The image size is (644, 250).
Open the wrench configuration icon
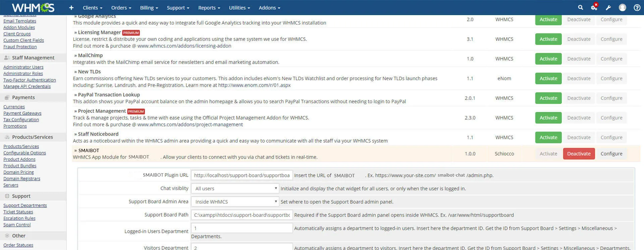tap(608, 8)
